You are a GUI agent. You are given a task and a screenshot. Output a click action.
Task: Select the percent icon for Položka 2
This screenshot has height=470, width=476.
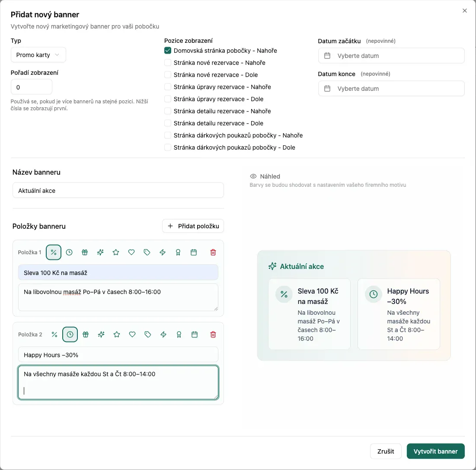click(x=54, y=334)
